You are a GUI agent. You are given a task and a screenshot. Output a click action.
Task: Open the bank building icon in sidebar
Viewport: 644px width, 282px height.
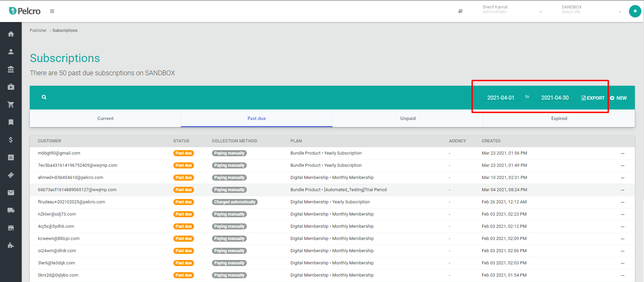pyautogui.click(x=11, y=69)
